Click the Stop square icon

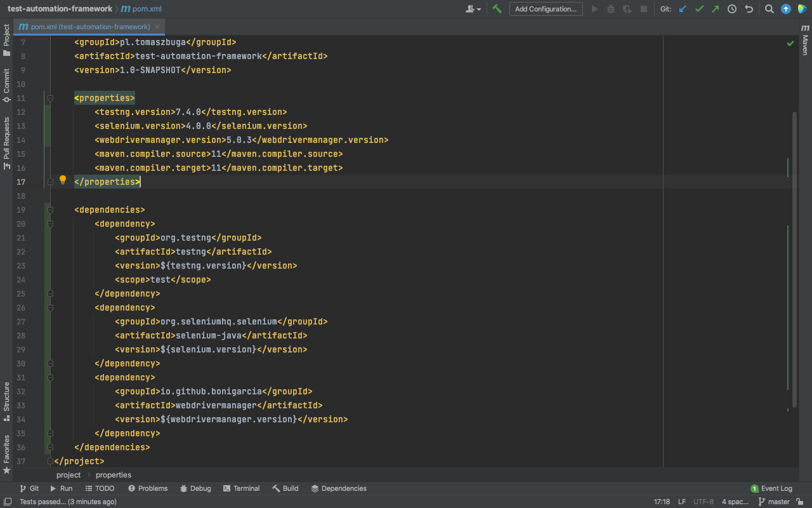point(644,9)
